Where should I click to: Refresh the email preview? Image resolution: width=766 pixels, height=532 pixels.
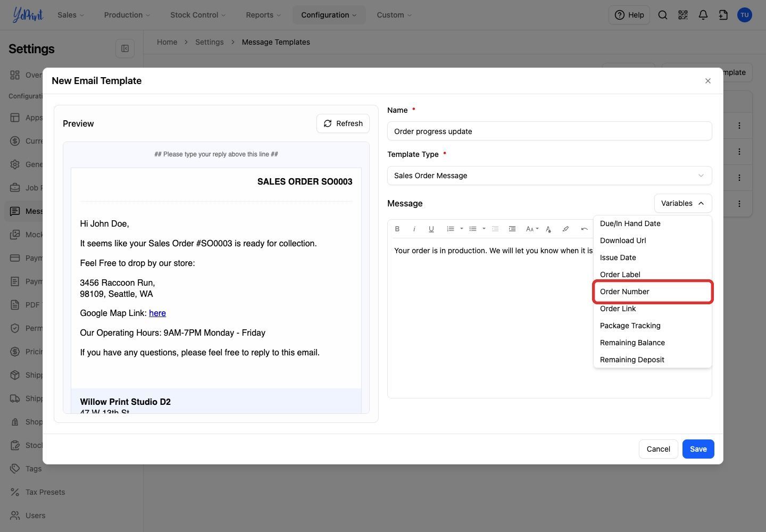click(x=343, y=123)
